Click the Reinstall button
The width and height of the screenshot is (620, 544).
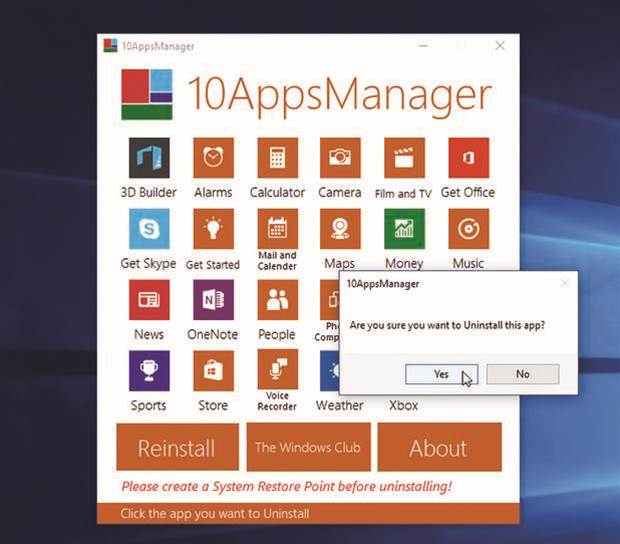click(178, 447)
